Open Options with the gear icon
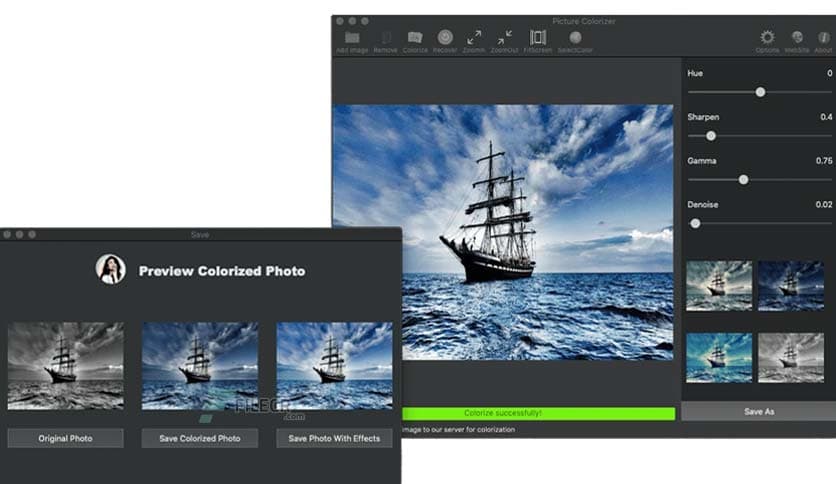This screenshot has height=484, width=836. [x=767, y=37]
